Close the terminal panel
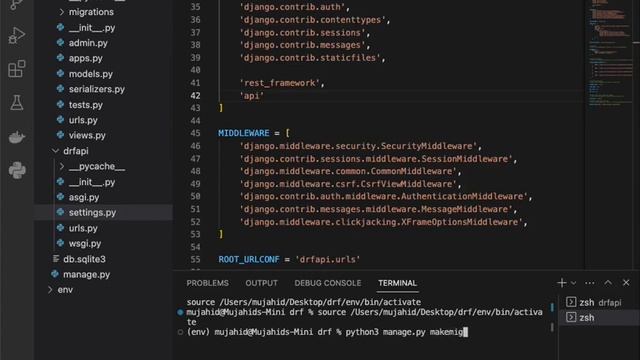Viewport: 640px width, 360px height. [x=626, y=282]
